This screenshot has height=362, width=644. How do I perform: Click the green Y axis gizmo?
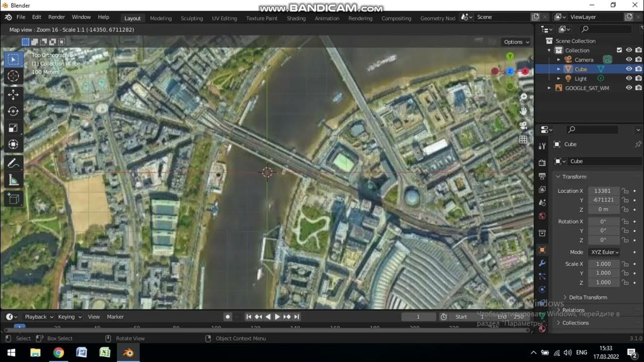click(510, 57)
